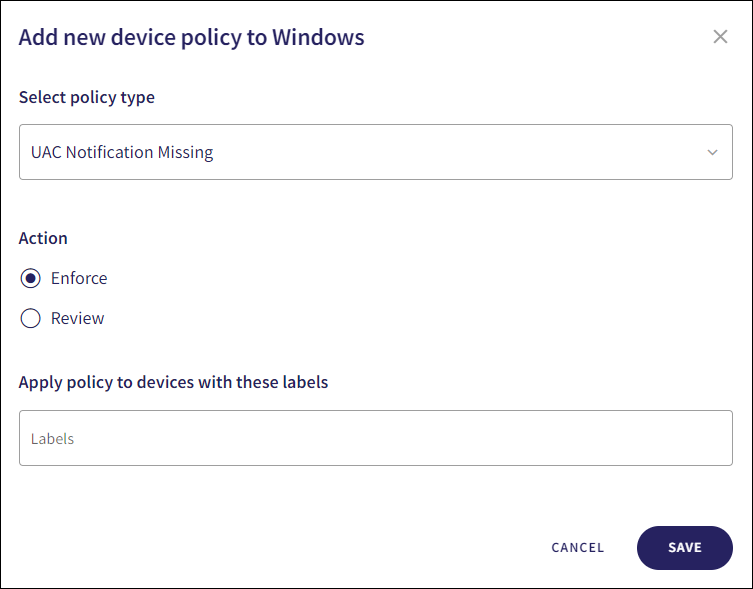Click the word 'labels' in the Apply policy heading
Image resolution: width=753 pixels, height=589 pixels.
(305, 382)
